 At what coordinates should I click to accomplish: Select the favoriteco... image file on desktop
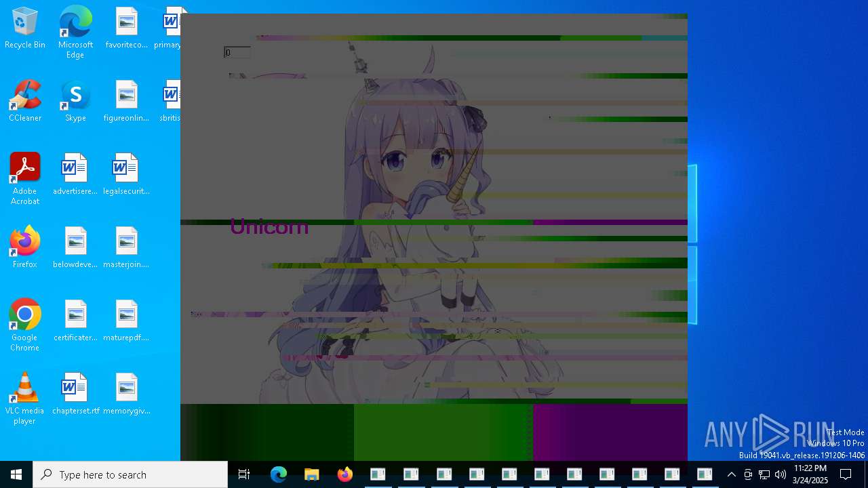click(x=127, y=28)
